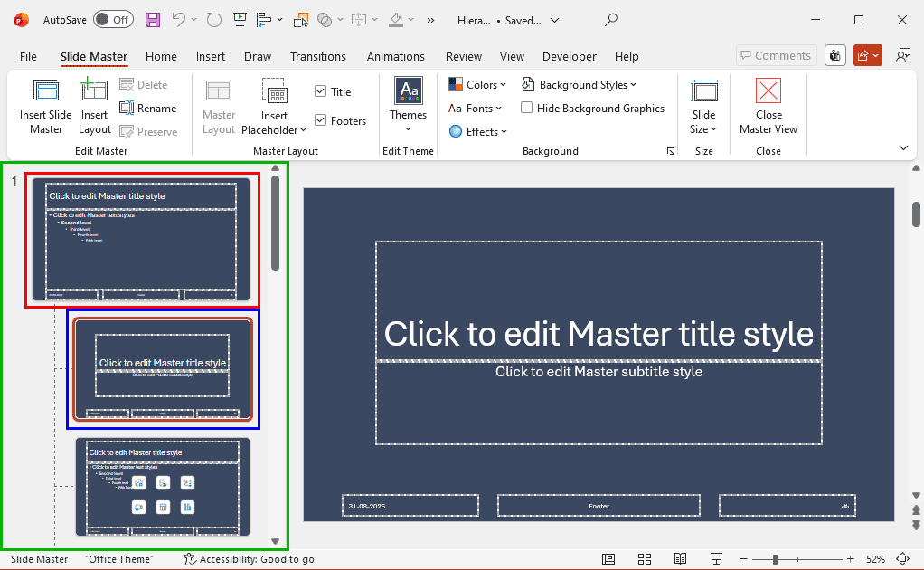Screen dimensions: 924x570
Task: Switch to the Developer tab
Action: coord(570,57)
